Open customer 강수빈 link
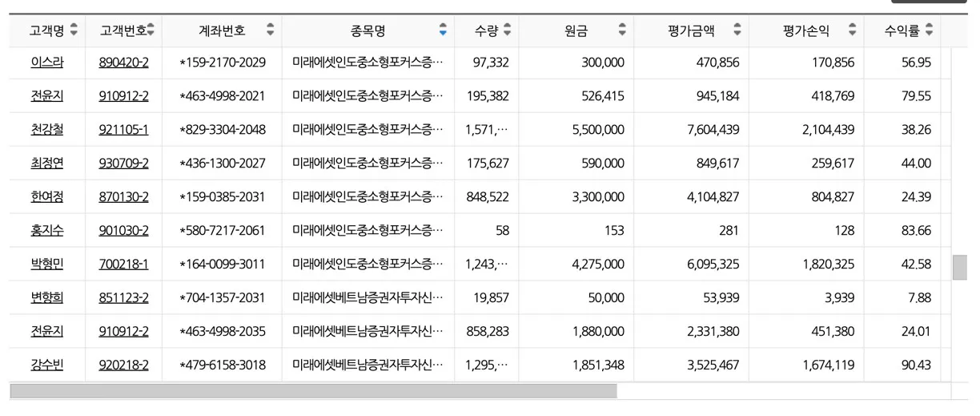The image size is (980, 416). [x=47, y=365]
